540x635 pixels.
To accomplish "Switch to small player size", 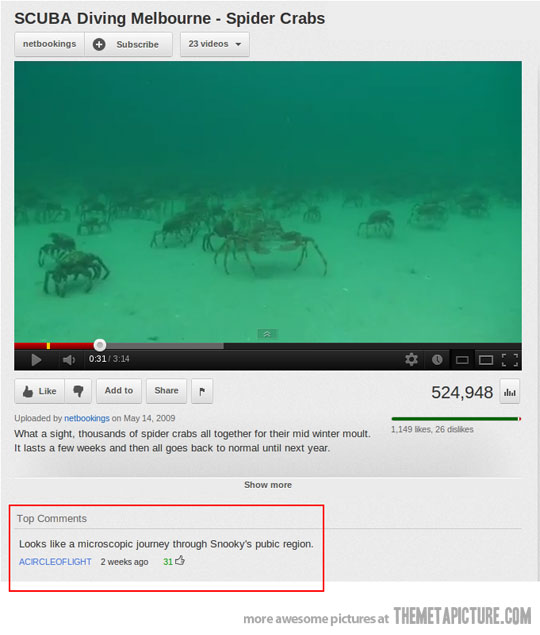I will tap(462, 360).
